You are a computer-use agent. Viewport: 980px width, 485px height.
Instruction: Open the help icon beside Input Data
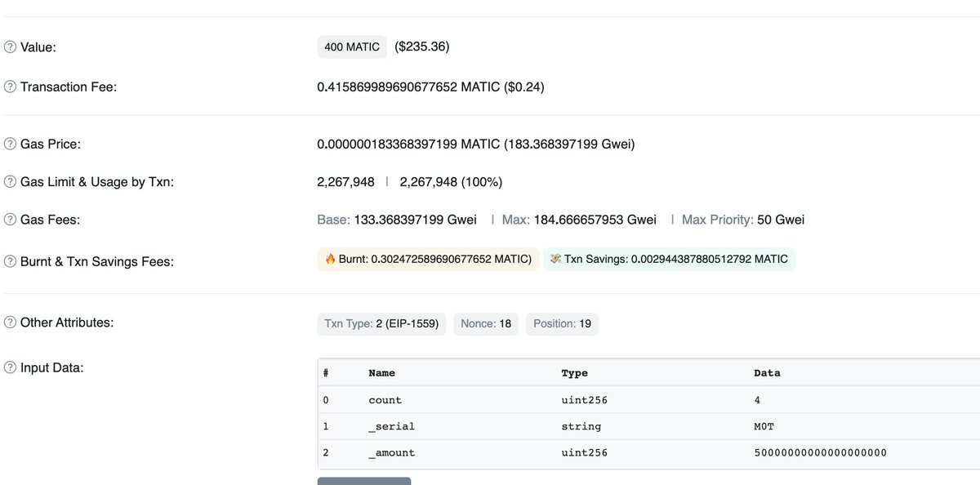[x=10, y=367]
